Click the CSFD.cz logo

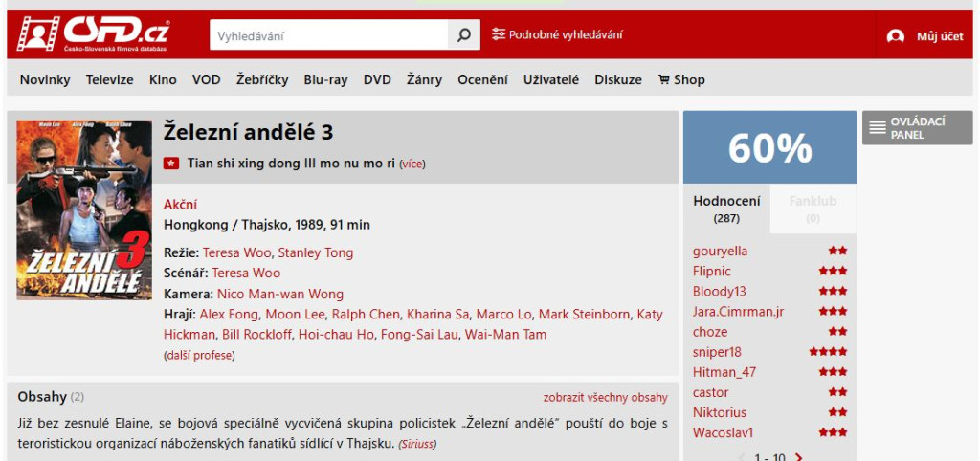[93, 34]
